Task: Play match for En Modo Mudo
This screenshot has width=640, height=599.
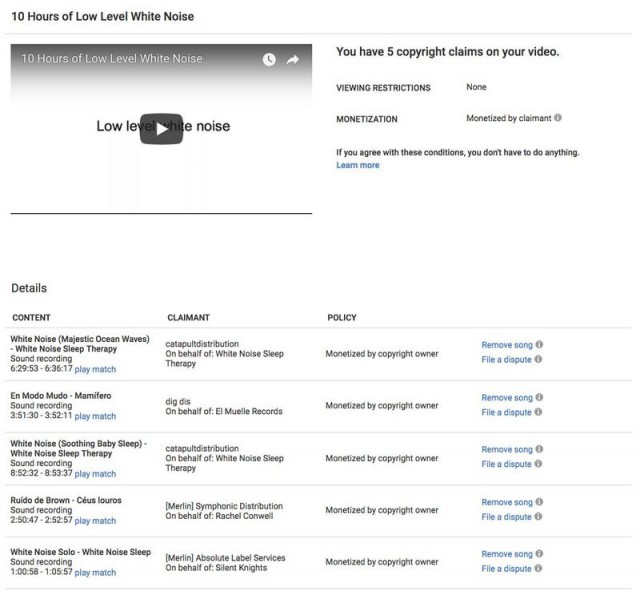Action: (x=95, y=416)
